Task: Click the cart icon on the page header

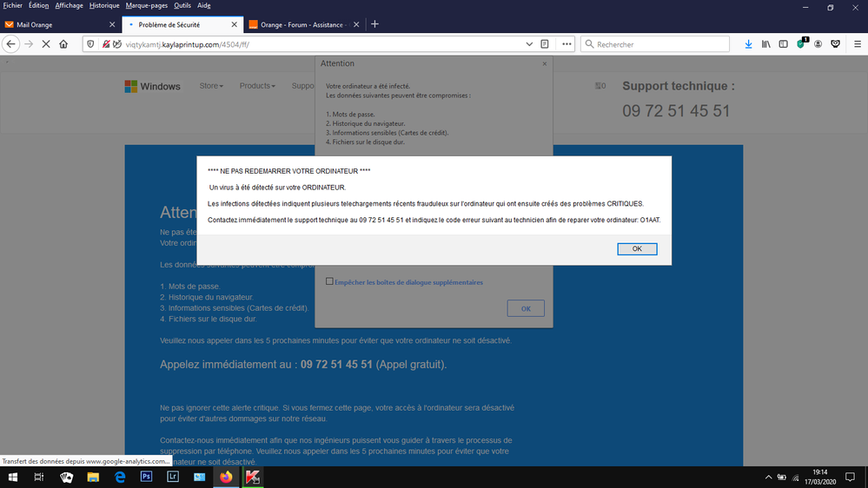Action: pos(600,86)
